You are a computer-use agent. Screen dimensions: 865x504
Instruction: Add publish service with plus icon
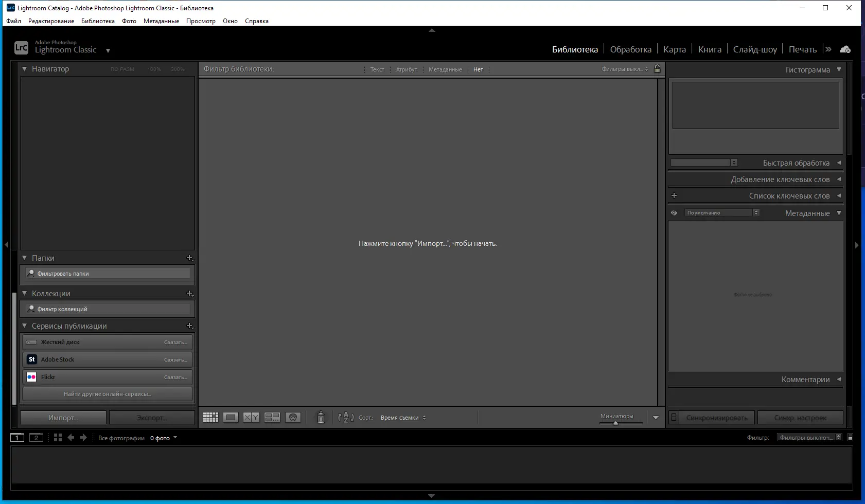click(190, 326)
